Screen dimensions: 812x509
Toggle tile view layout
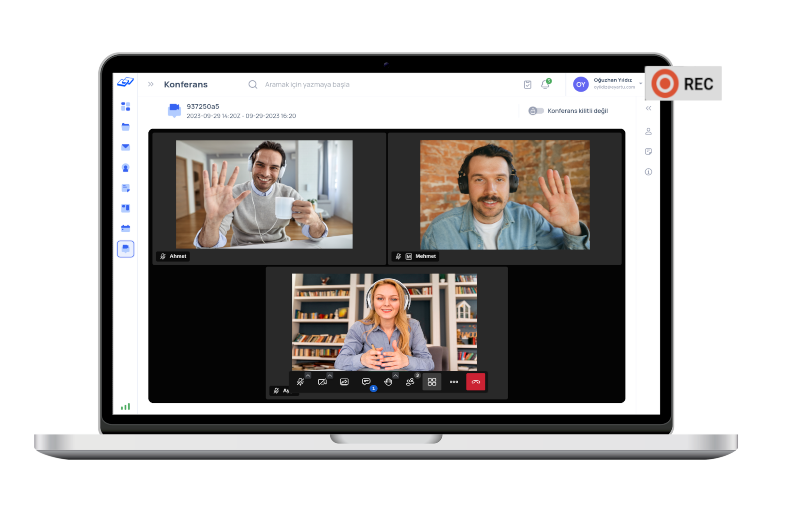click(x=432, y=382)
